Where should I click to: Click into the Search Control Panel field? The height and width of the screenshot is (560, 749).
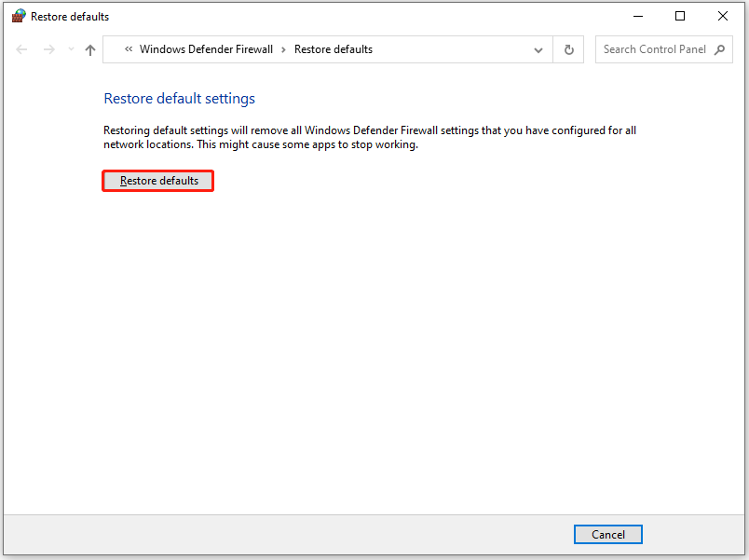[x=654, y=49]
